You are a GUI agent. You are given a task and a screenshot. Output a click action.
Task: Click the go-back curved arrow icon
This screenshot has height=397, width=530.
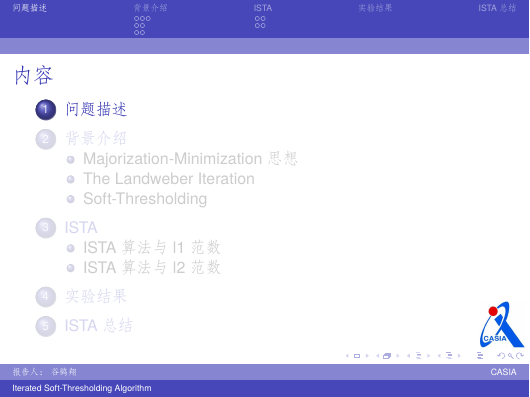point(501,356)
